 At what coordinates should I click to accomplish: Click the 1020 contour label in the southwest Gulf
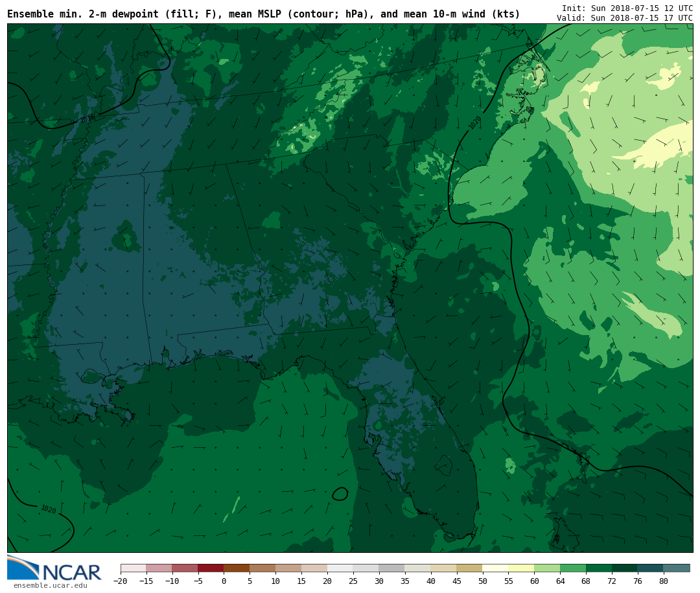pos(49,509)
